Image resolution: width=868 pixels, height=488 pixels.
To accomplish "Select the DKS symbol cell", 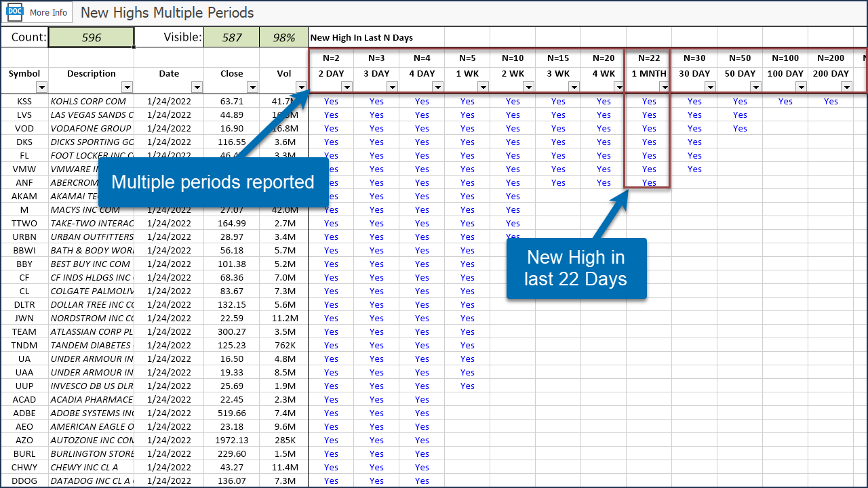I will click(24, 142).
